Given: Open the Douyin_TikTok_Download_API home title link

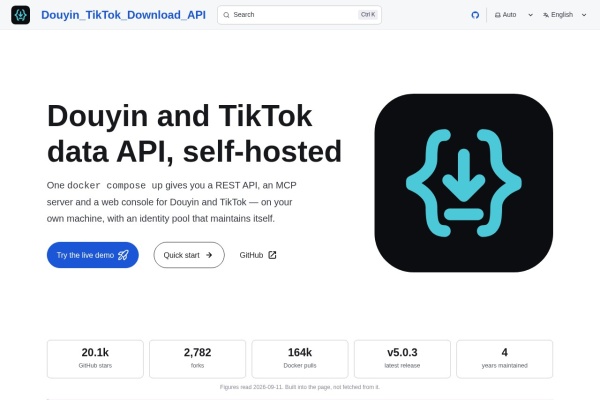Looking at the screenshot, I should [x=123, y=15].
